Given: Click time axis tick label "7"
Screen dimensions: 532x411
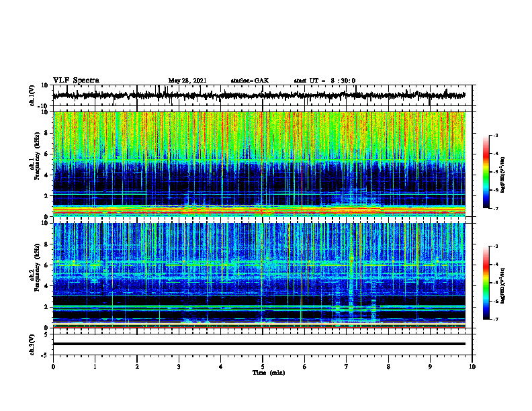Looking at the screenshot, I should pos(347,367).
